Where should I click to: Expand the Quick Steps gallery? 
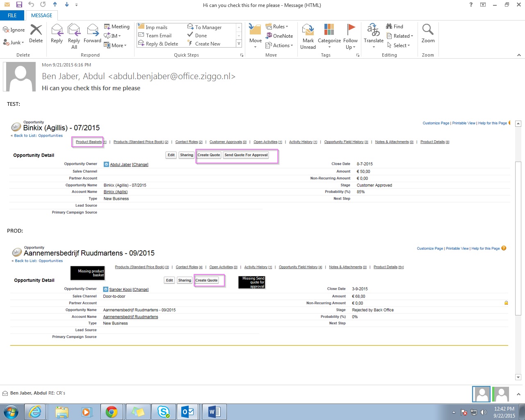pyautogui.click(x=239, y=43)
